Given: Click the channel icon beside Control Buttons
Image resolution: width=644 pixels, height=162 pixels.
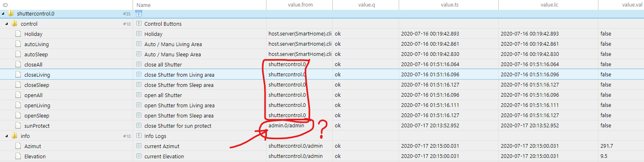Looking at the screenshot, I should [139, 24].
